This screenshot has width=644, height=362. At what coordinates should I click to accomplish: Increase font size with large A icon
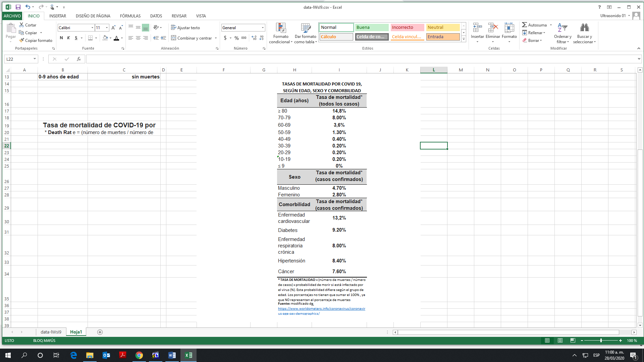point(113,28)
